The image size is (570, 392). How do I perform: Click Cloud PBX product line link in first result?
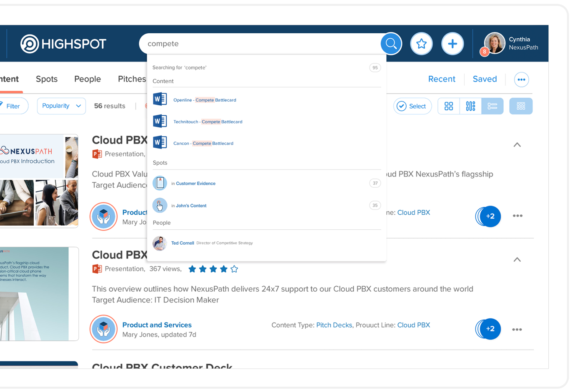[x=413, y=213]
